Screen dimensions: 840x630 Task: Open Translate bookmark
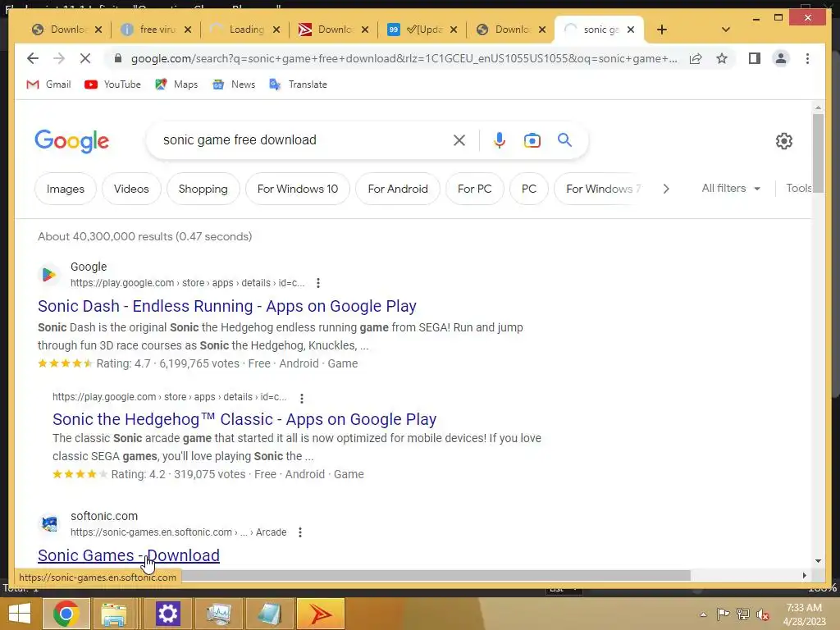pos(298,84)
